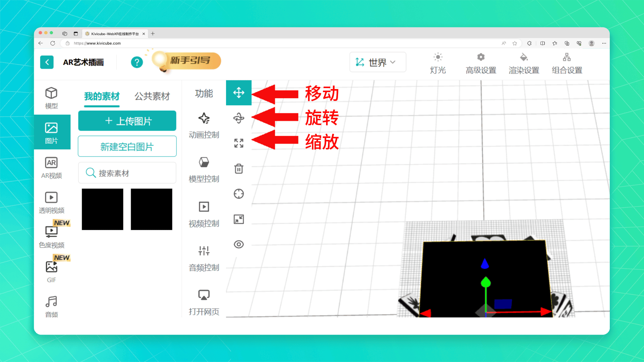The height and width of the screenshot is (362, 644).
Task: Click the 上传图片 upload button
Action: (127, 121)
